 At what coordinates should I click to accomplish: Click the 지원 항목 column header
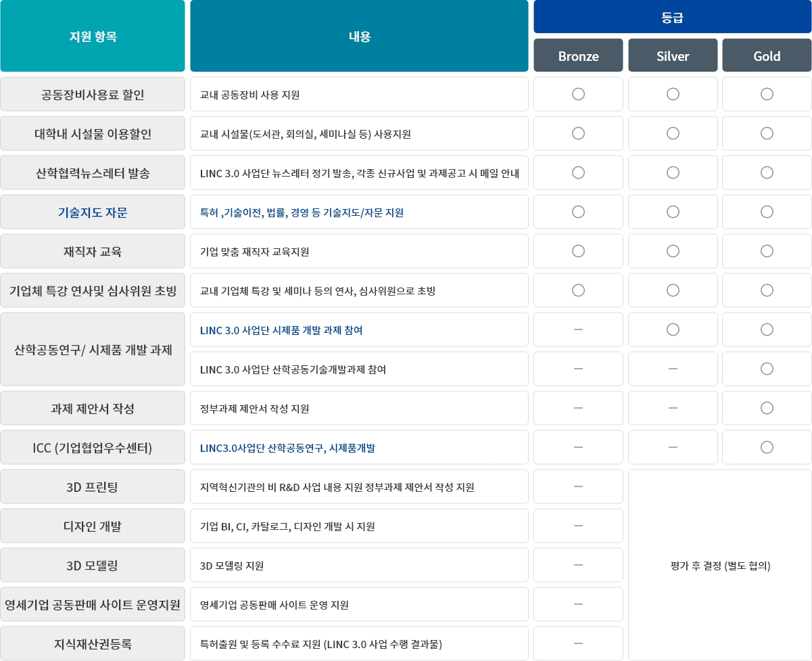pyautogui.click(x=93, y=37)
